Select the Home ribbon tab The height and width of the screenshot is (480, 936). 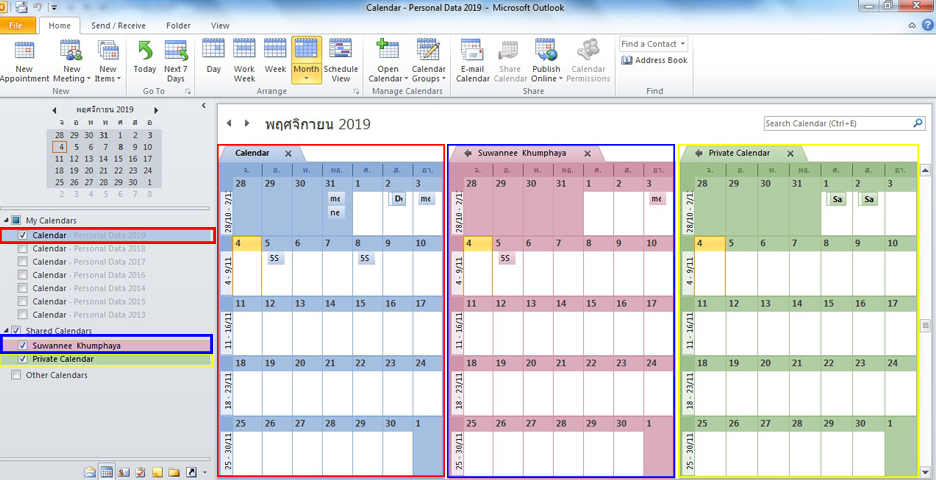coord(60,26)
